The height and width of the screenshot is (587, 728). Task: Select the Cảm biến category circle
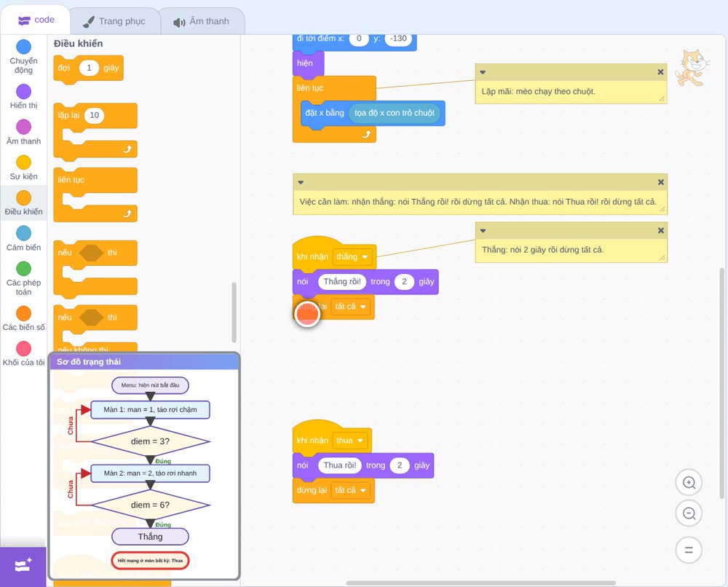coord(24,233)
